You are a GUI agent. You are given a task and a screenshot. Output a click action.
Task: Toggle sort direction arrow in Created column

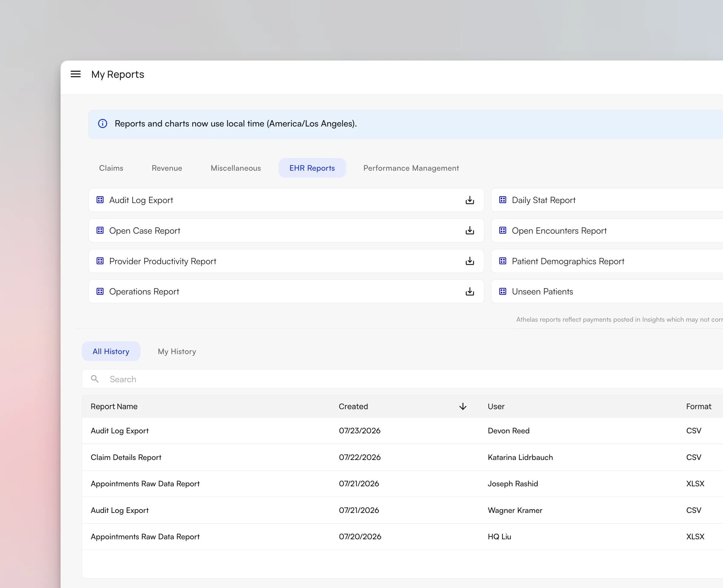point(463,406)
